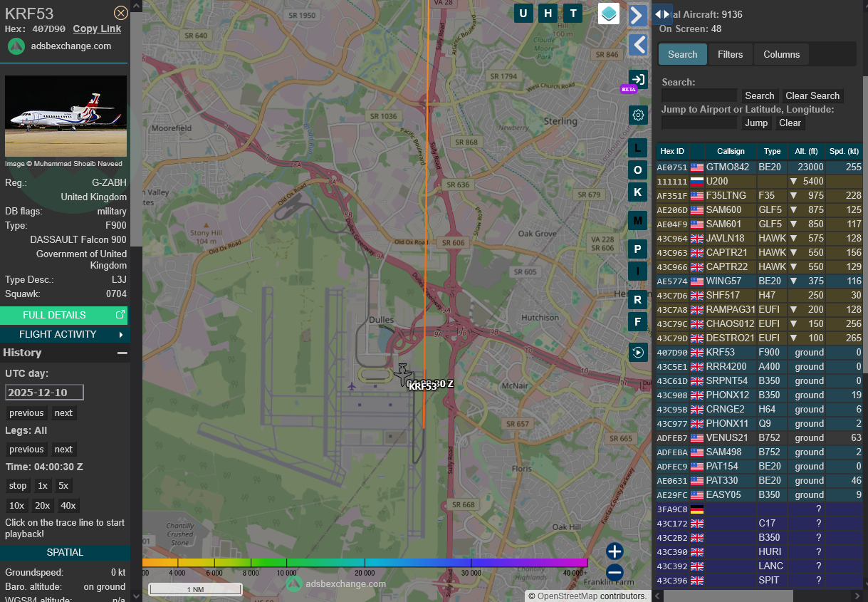This screenshot has height=602, width=868.
Task: Expand the FLIGHT ACTIVITY section
Action: 65,334
